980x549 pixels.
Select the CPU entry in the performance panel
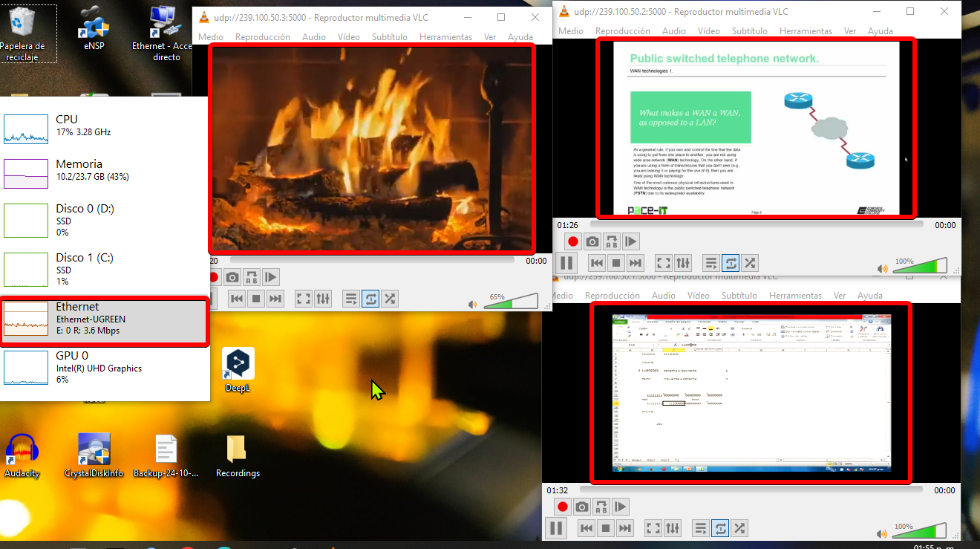104,126
